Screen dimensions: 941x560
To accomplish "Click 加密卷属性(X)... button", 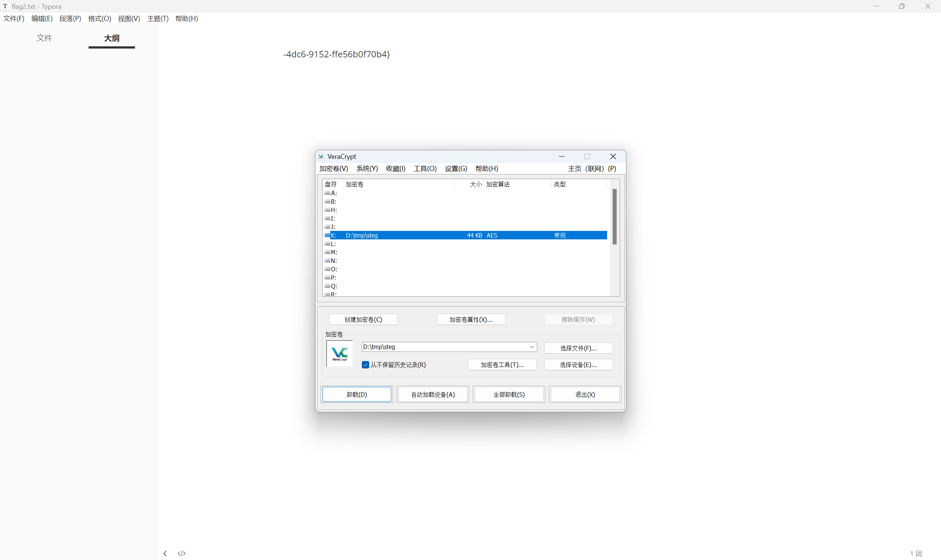I will (x=471, y=320).
